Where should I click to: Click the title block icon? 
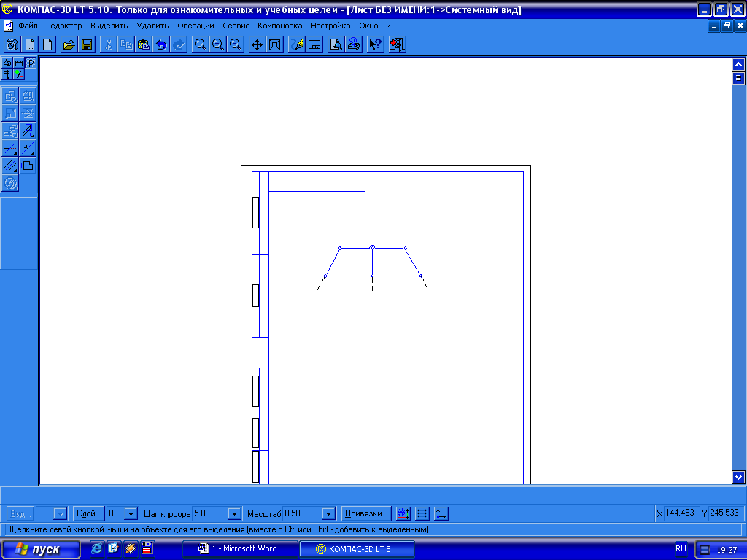pos(314,44)
